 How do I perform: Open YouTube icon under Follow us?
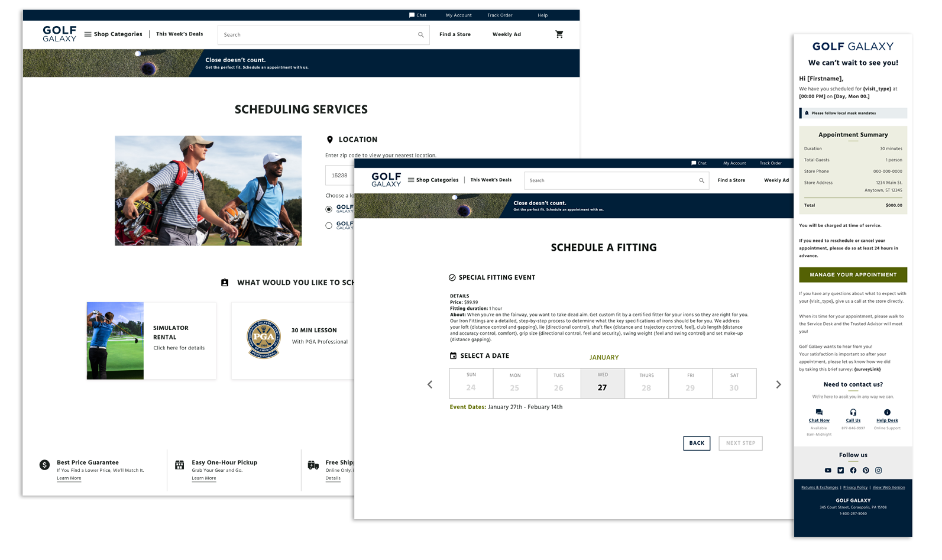828,471
